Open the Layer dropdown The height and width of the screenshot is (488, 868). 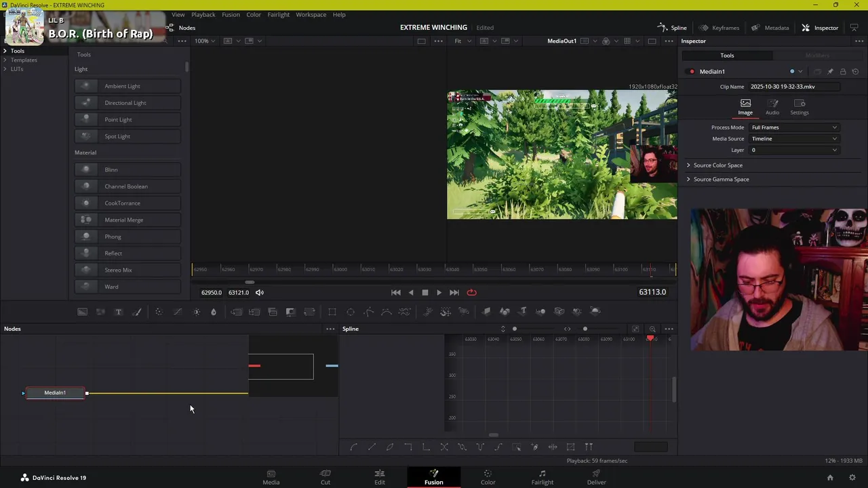[794, 150]
